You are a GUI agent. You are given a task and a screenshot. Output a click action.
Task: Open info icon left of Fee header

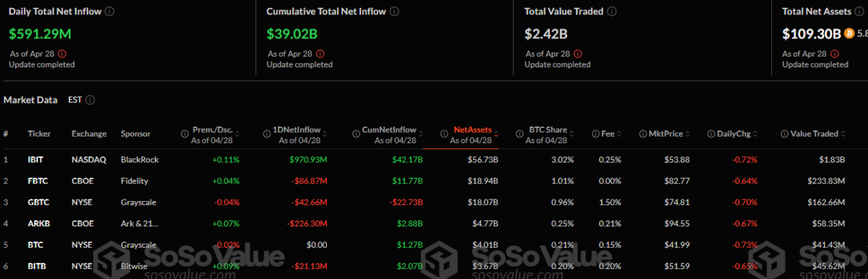[x=595, y=134]
